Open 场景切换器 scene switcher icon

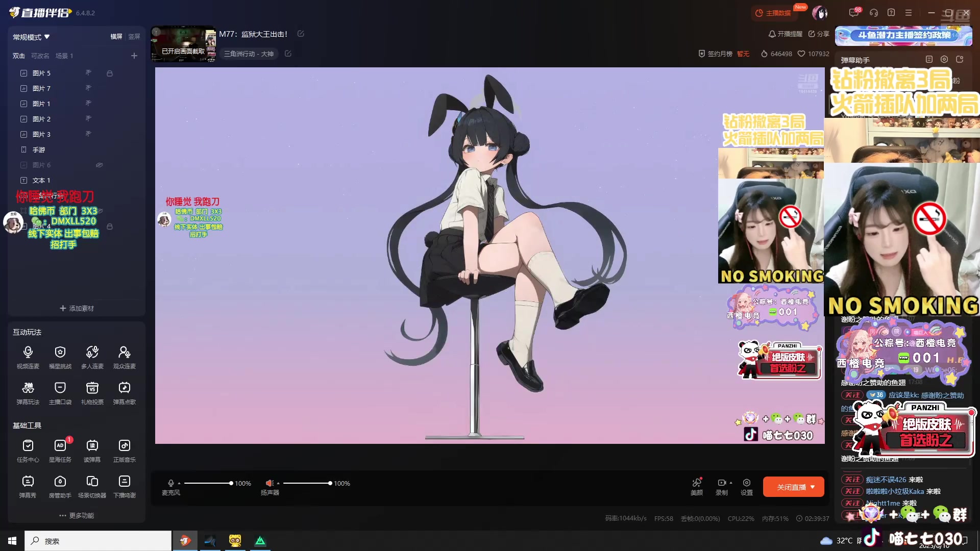pyautogui.click(x=92, y=486)
